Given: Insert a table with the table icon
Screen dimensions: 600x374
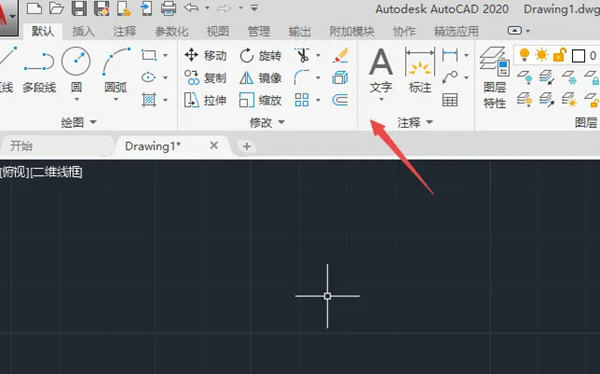Looking at the screenshot, I should [450, 100].
